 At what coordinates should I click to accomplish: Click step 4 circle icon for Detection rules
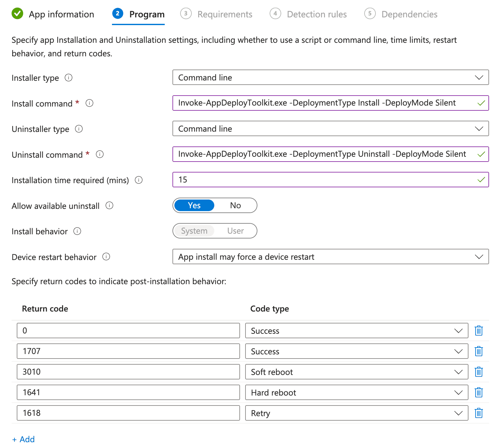click(275, 14)
